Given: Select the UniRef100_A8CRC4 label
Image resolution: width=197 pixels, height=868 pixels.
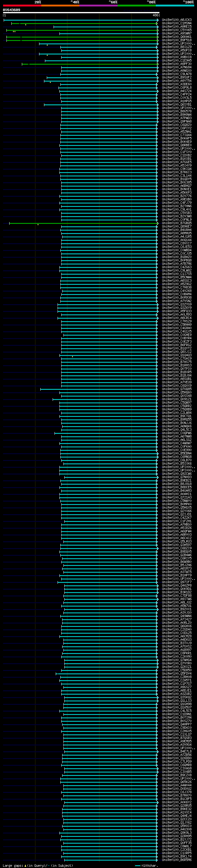Looking at the screenshot, I should point(177,318).
